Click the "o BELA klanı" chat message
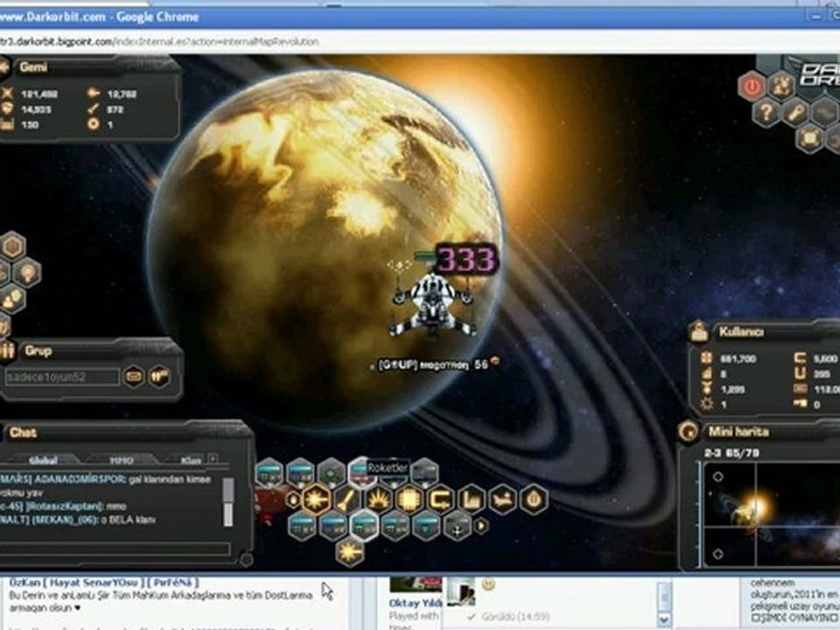Image resolution: width=840 pixels, height=630 pixels. point(78,520)
